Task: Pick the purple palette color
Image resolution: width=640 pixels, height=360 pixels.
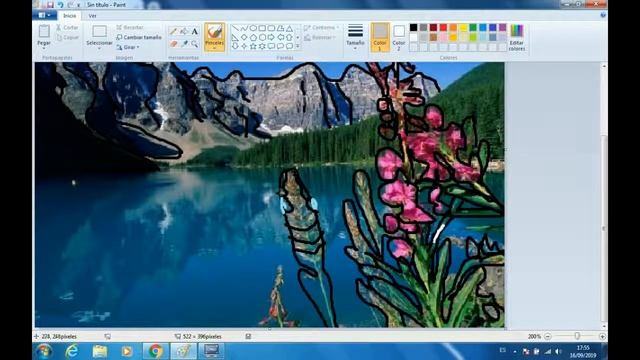Action: (503, 28)
